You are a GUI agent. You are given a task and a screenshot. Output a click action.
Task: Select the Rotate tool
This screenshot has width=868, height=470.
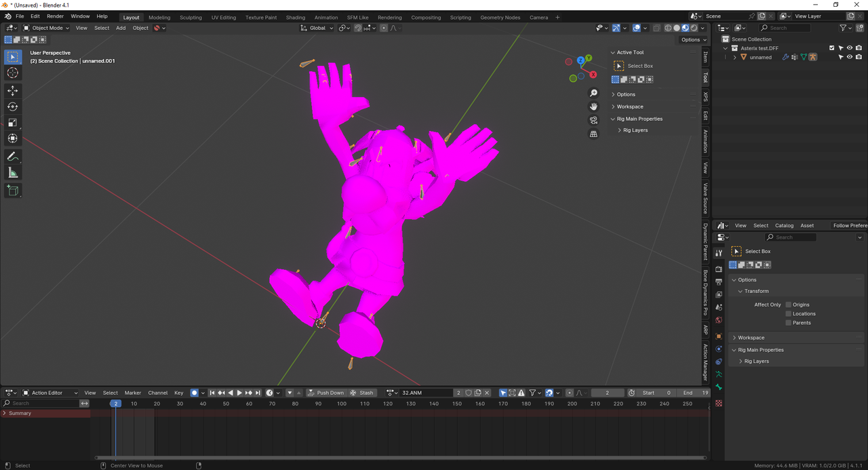pos(13,106)
